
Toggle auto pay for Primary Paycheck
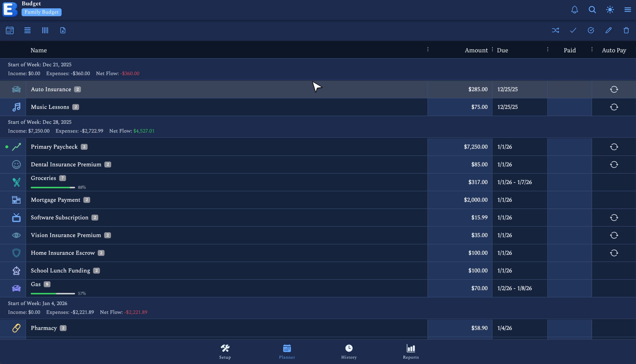coord(614,147)
